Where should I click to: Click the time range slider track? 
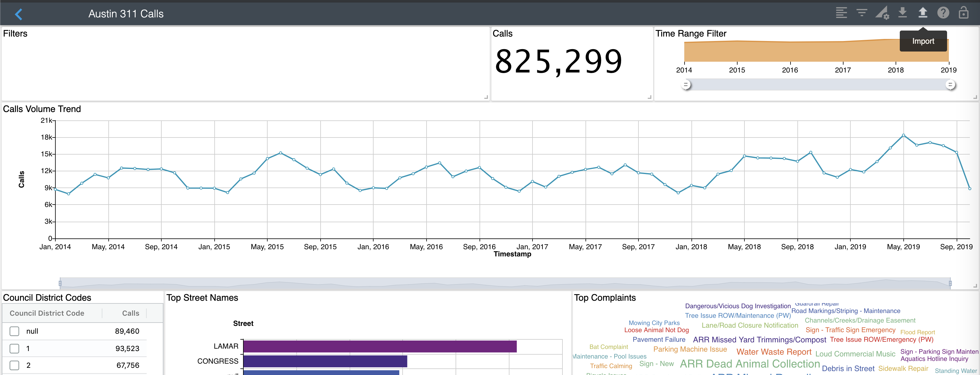click(818, 85)
